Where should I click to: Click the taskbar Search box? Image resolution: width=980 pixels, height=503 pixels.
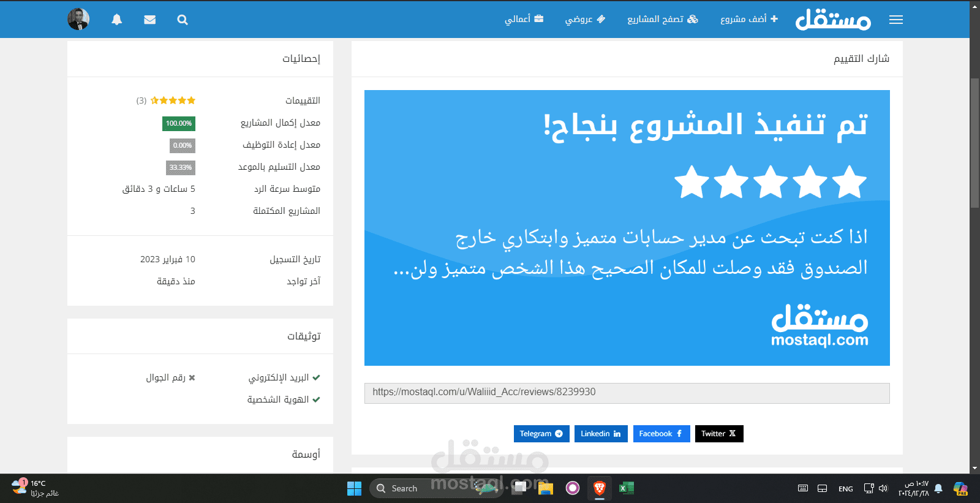tap(436, 488)
